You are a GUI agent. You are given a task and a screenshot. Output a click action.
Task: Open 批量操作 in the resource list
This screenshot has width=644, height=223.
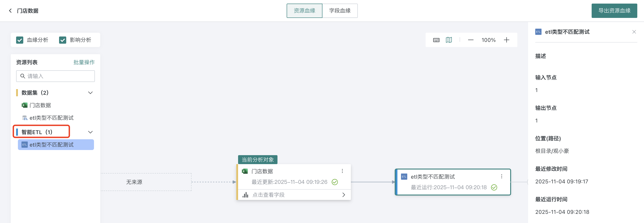click(84, 62)
